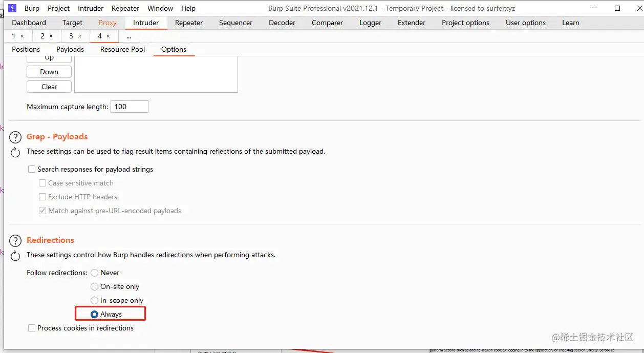Open the Window menu

tap(160, 8)
